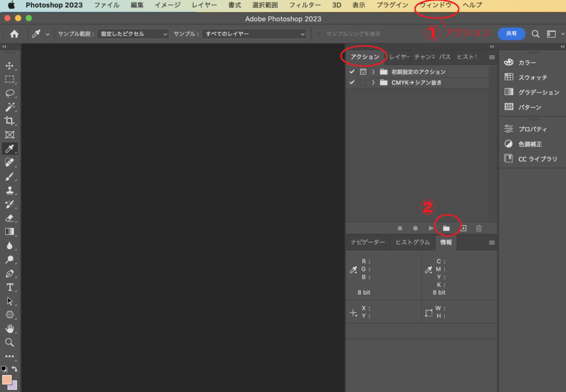Collapse the Actions panel dock arrows
Viewport: 566px width, 392px height.
click(x=491, y=46)
